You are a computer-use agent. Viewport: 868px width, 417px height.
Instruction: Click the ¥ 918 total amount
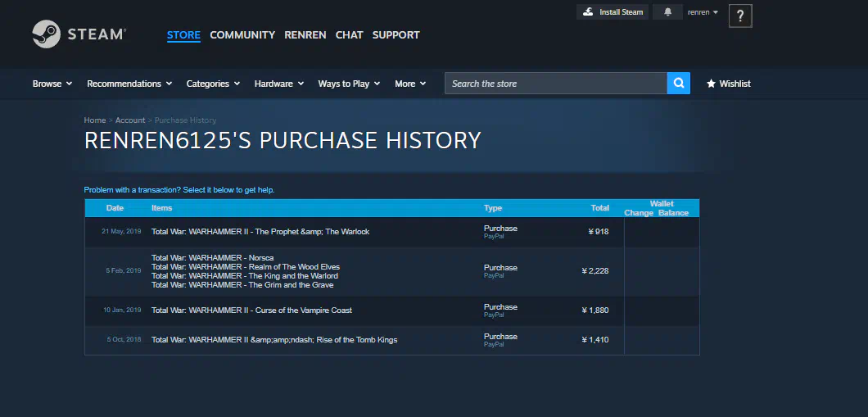click(598, 232)
